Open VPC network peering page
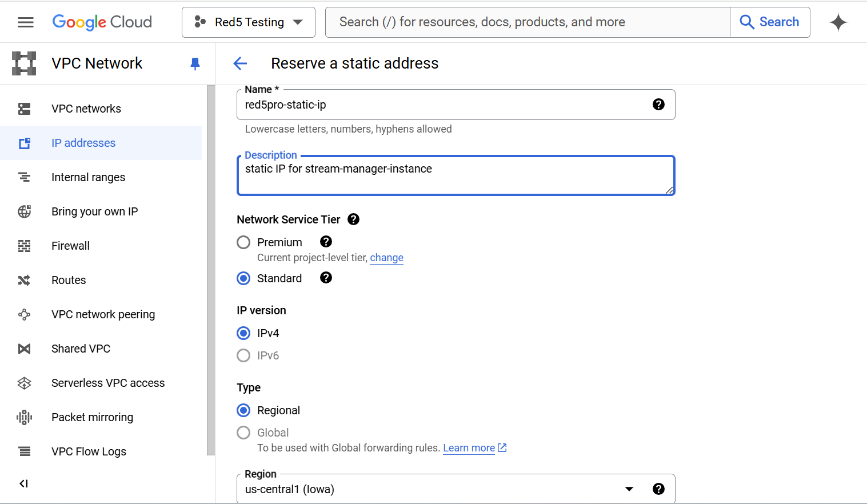 pyautogui.click(x=101, y=314)
